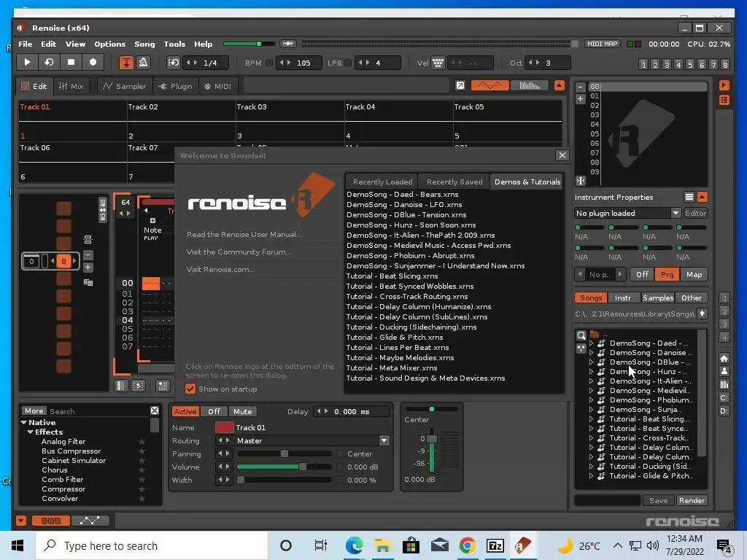Collapse upper frame with orange arrow

tap(560, 86)
